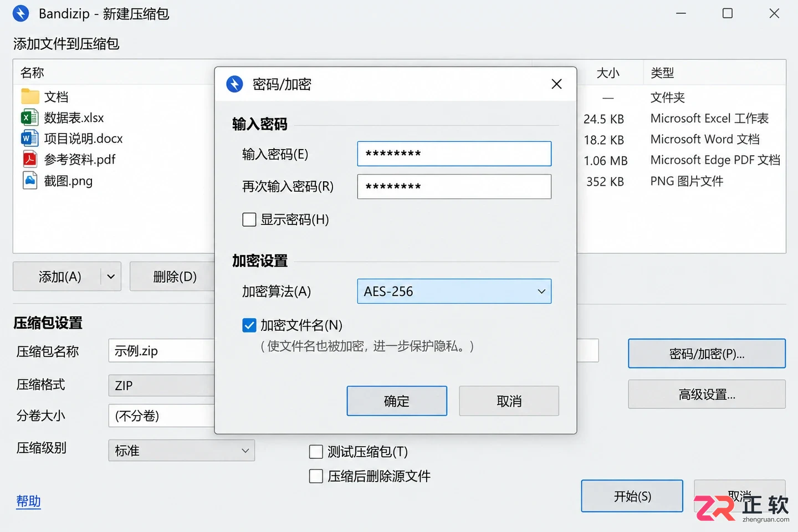Click 取消 in the password dialog

click(509, 401)
